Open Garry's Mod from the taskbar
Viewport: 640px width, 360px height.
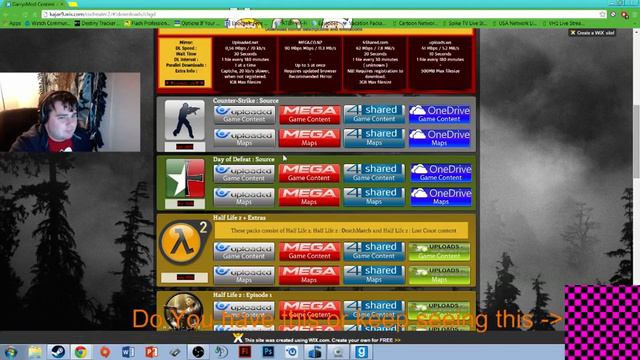pyautogui.click(x=362, y=352)
